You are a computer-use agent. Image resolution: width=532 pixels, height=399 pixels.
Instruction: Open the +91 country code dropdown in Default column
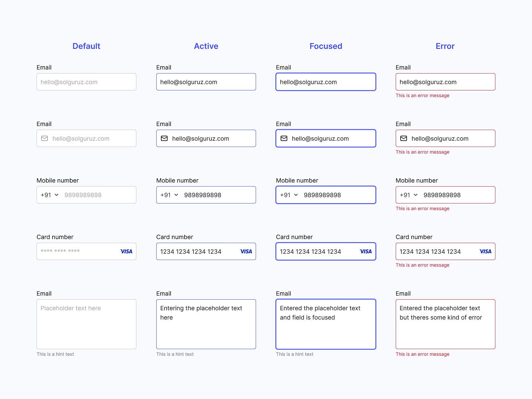point(50,195)
